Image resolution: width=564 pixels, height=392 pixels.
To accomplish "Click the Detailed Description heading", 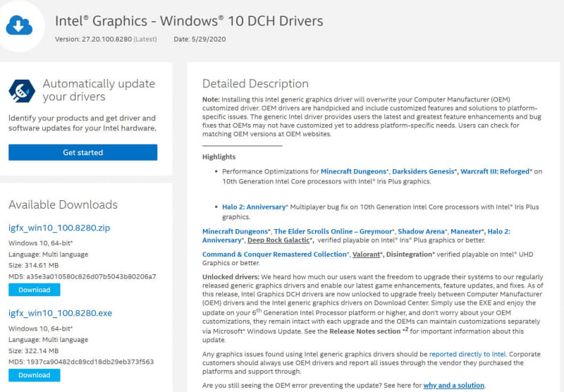I will (255, 84).
